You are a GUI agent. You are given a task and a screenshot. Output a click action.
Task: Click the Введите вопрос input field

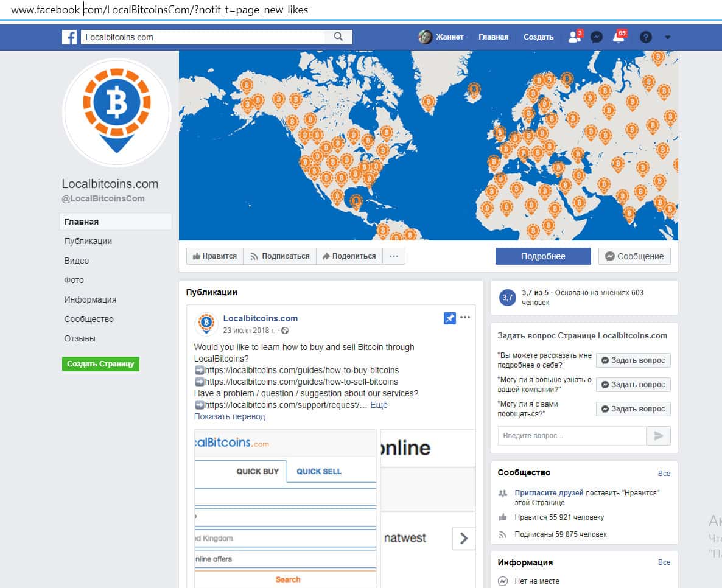(x=572, y=436)
